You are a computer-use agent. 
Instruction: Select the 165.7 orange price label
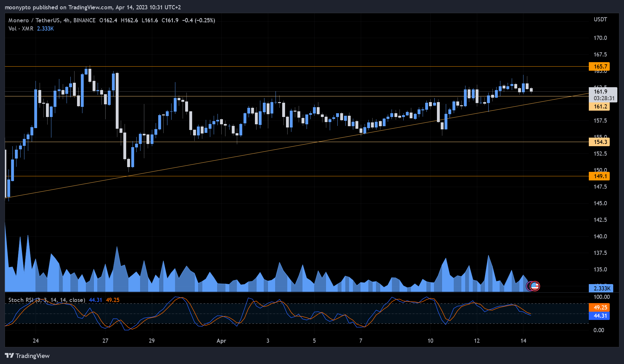599,67
